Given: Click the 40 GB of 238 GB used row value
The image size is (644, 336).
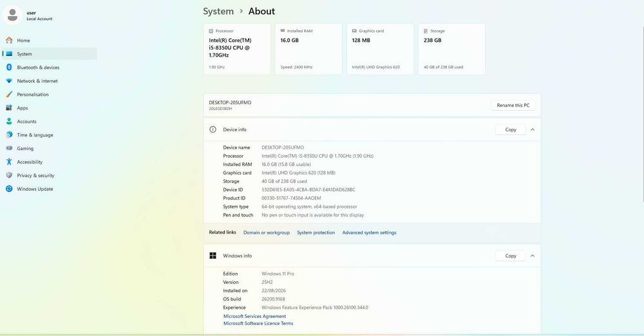Looking at the screenshot, I should coord(284,181).
